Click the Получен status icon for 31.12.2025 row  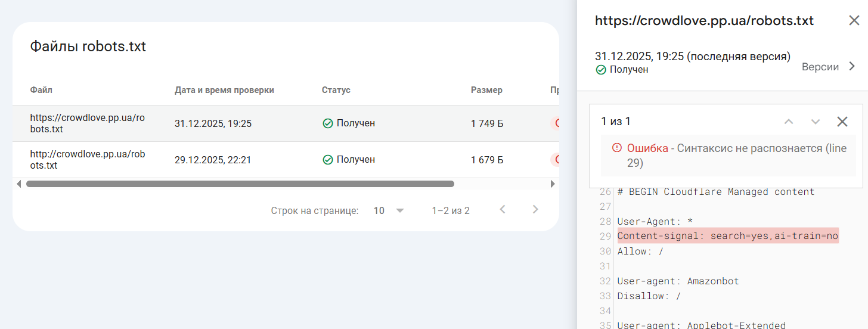click(327, 123)
